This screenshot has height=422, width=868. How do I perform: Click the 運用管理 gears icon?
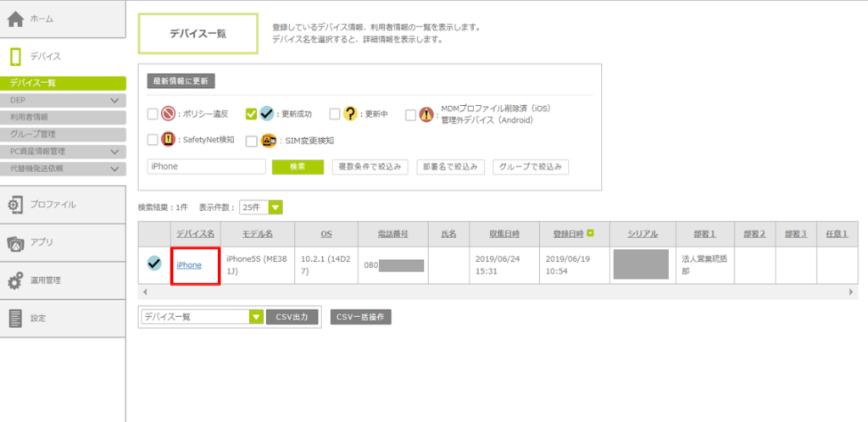pos(15,280)
